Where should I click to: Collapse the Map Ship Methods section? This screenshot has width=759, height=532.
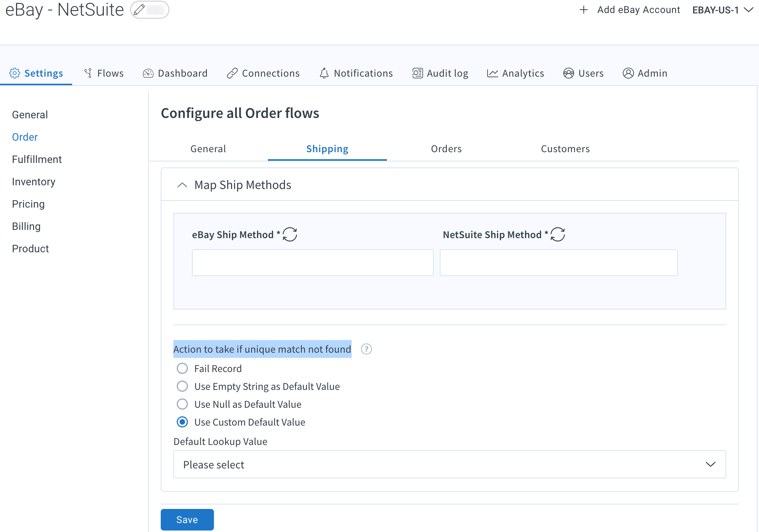[x=182, y=185]
